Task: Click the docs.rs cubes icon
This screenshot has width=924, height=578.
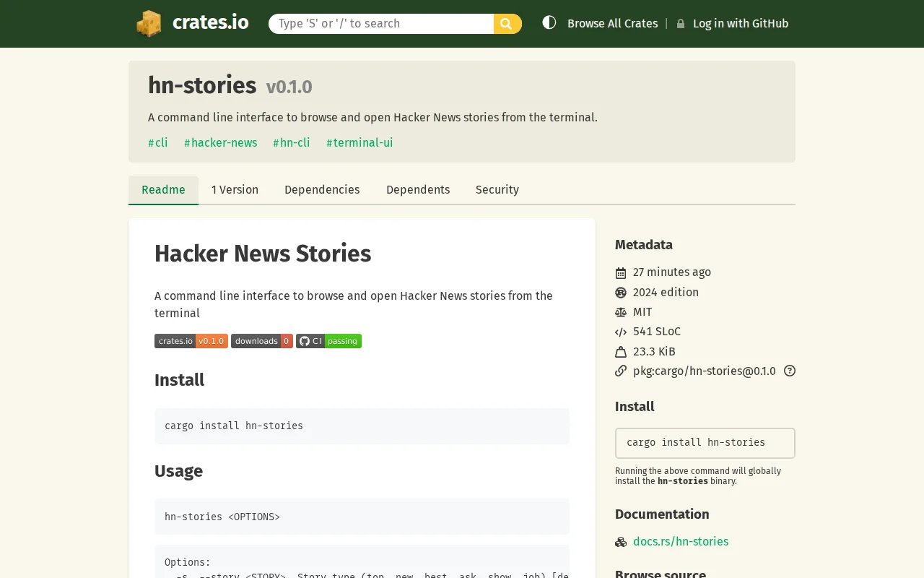Action: click(621, 542)
